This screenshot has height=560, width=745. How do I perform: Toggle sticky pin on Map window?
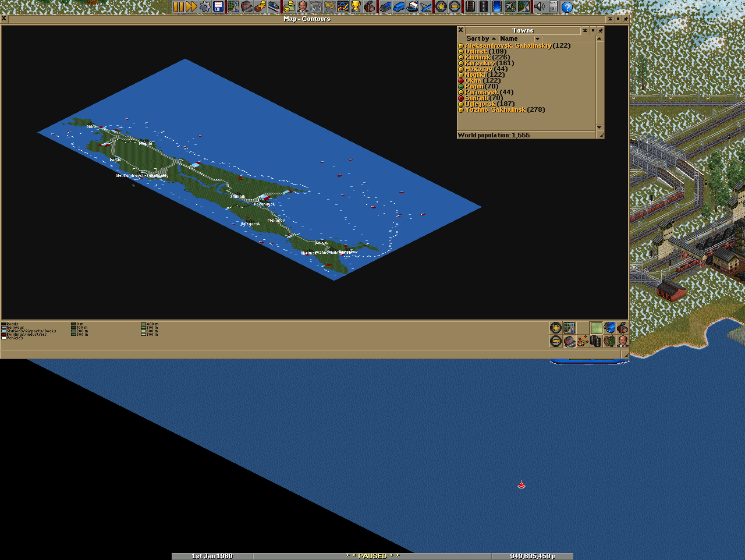click(625, 19)
